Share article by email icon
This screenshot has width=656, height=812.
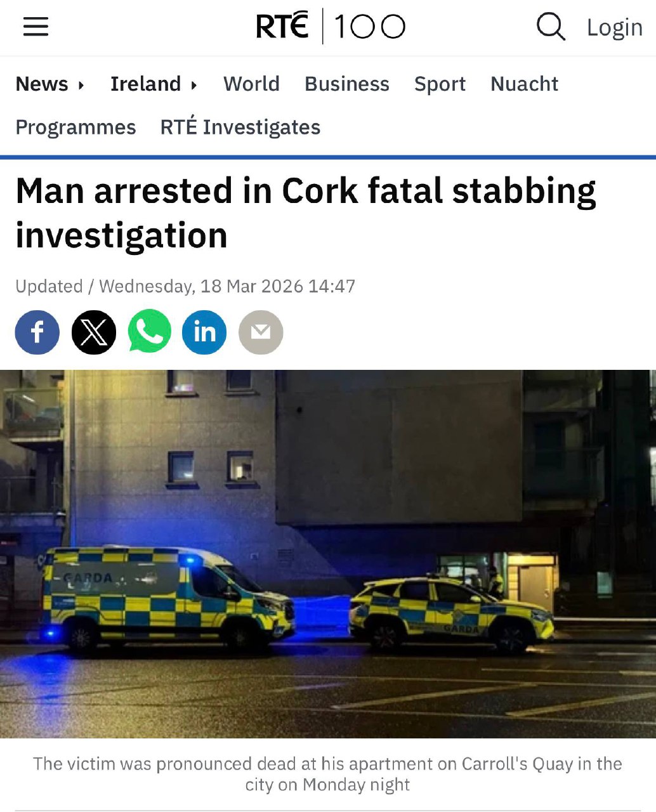(261, 332)
